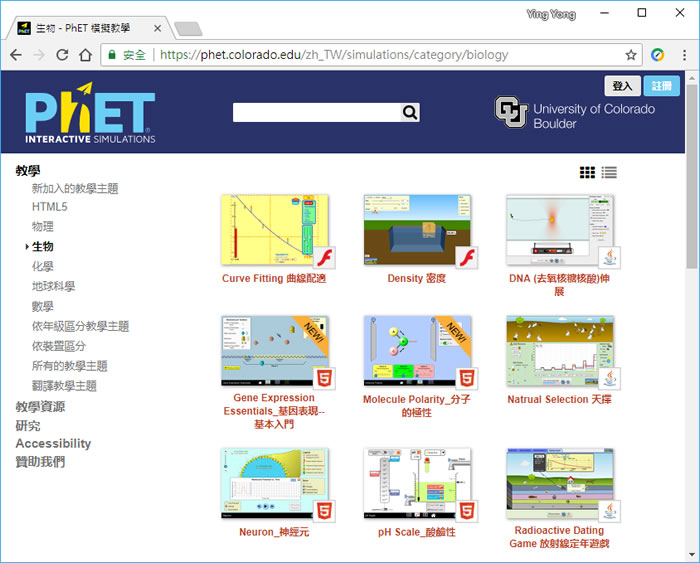
Task: Open the Curve Fitting 曲線配適 link
Action: pyautogui.click(x=274, y=279)
